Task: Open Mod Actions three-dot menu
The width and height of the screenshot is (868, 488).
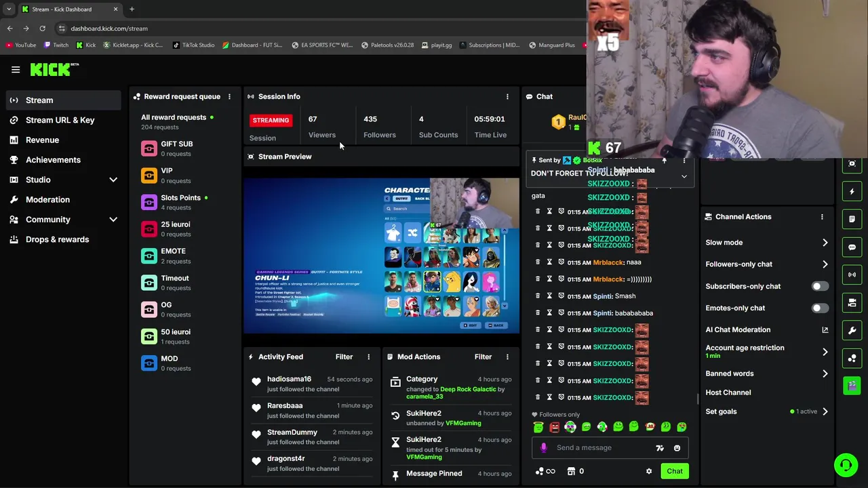Action: coord(507,357)
